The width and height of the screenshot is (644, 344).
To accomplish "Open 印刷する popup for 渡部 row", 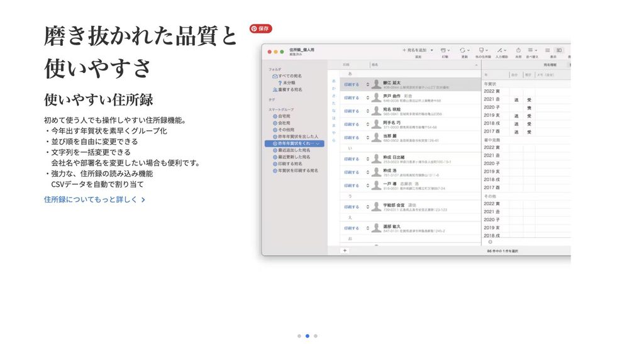I will click(357, 228).
